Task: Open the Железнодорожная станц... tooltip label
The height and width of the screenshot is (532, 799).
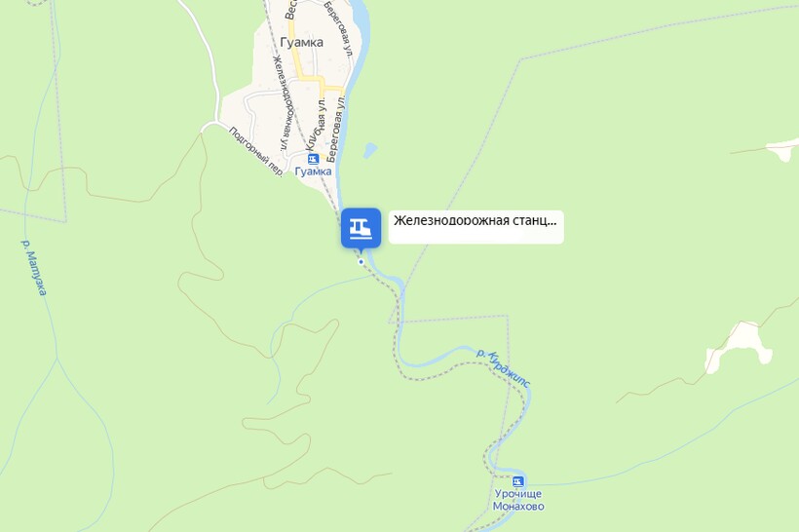Action: click(x=476, y=227)
